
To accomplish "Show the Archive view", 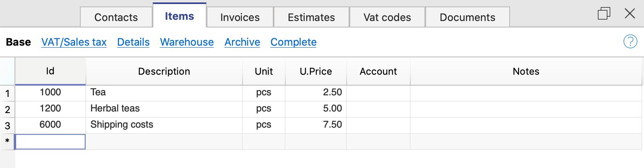I will click(x=242, y=42).
